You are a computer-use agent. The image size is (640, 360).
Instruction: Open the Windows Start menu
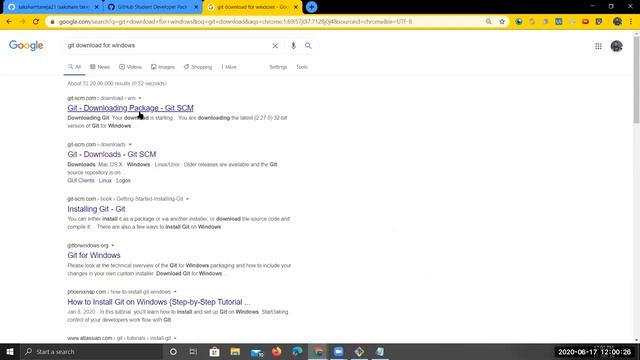coord(10,351)
